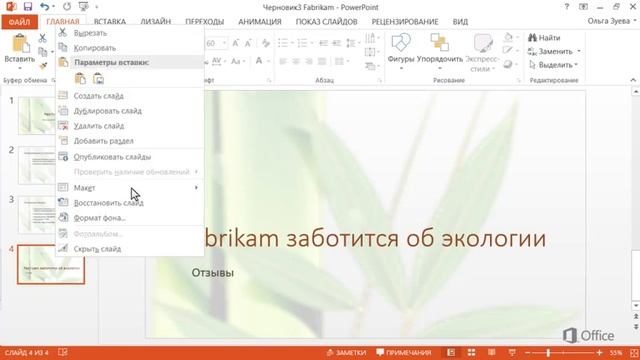The image size is (640, 360).
Task: Click ribbon display options icon in title bar
Action: 583,7
